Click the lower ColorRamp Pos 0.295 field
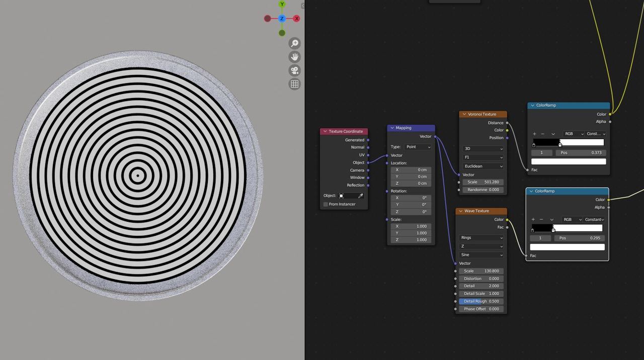 click(579, 238)
